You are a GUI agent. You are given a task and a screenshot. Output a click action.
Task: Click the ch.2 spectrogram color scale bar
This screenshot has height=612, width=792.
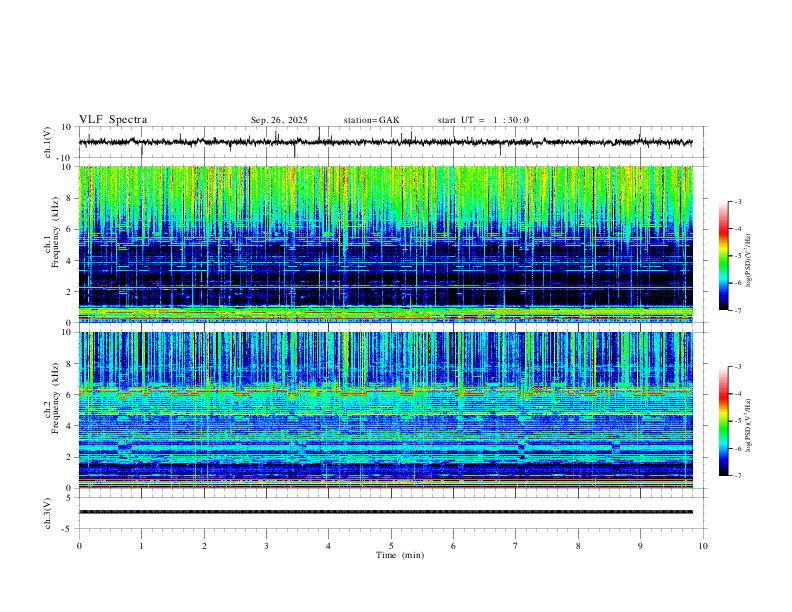[x=723, y=421]
